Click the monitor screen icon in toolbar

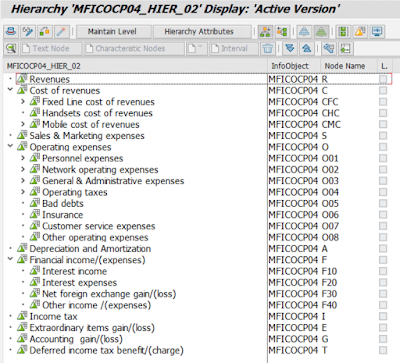coord(377,32)
